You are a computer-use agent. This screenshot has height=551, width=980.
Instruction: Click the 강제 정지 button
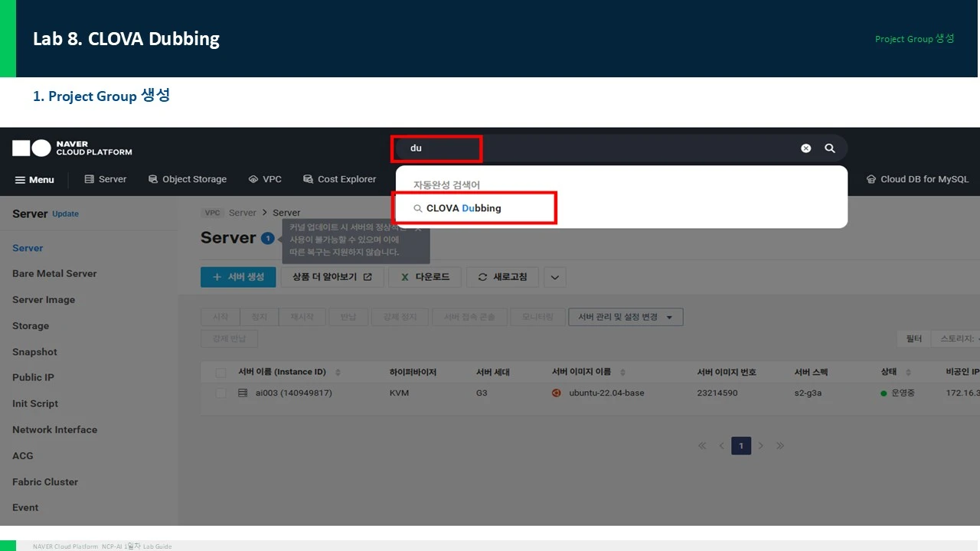coord(400,317)
